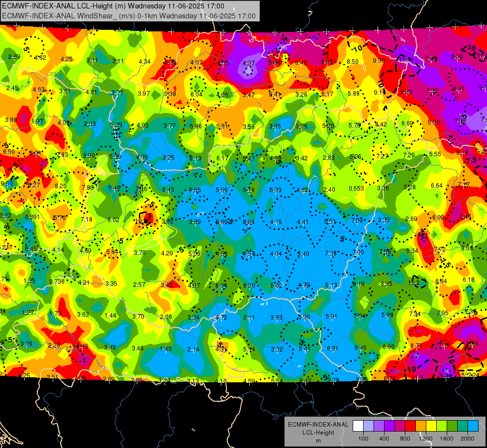Click the wind shear value 6.40
This screenshot has height=448, width=487.
[x=300, y=63]
